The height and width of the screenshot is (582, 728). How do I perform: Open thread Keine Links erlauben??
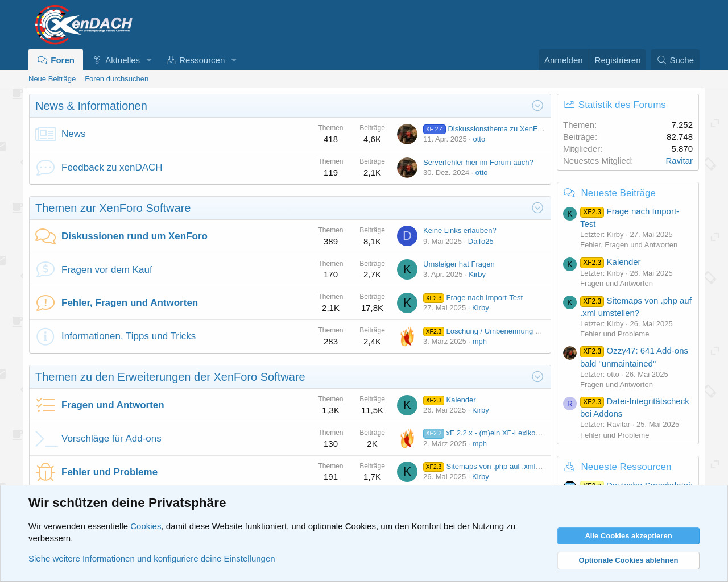[460, 231]
